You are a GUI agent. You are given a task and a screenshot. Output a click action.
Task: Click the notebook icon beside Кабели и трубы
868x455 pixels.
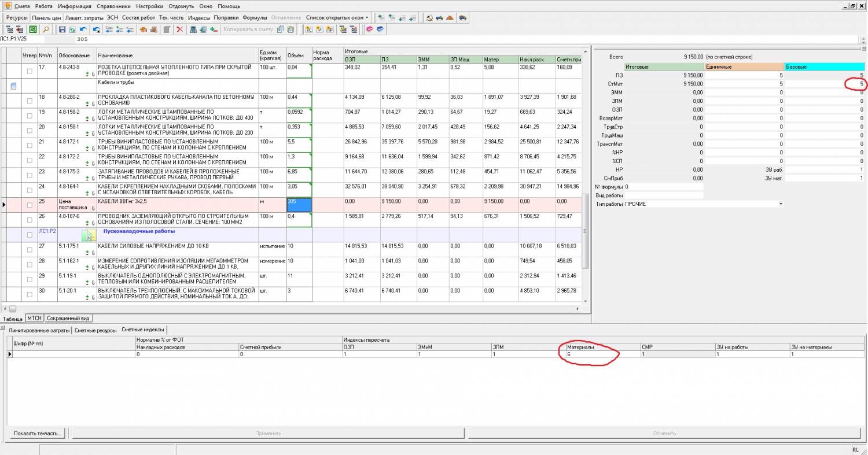[x=13, y=86]
